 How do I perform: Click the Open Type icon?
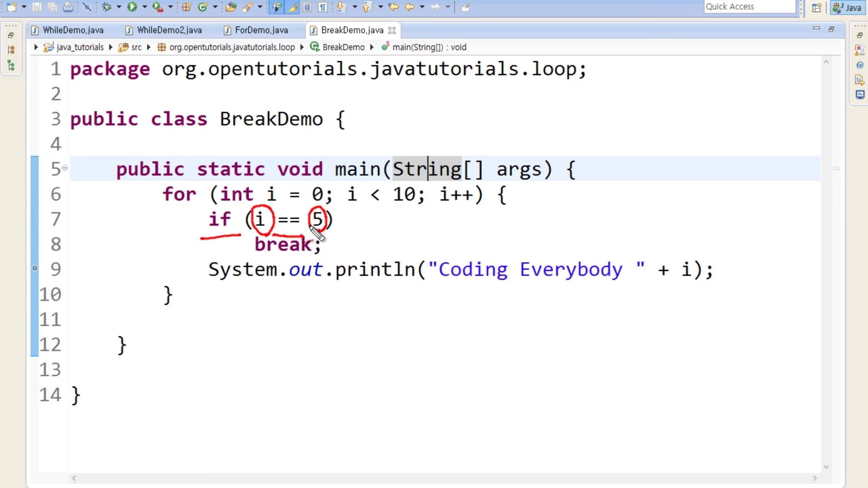tap(231, 7)
